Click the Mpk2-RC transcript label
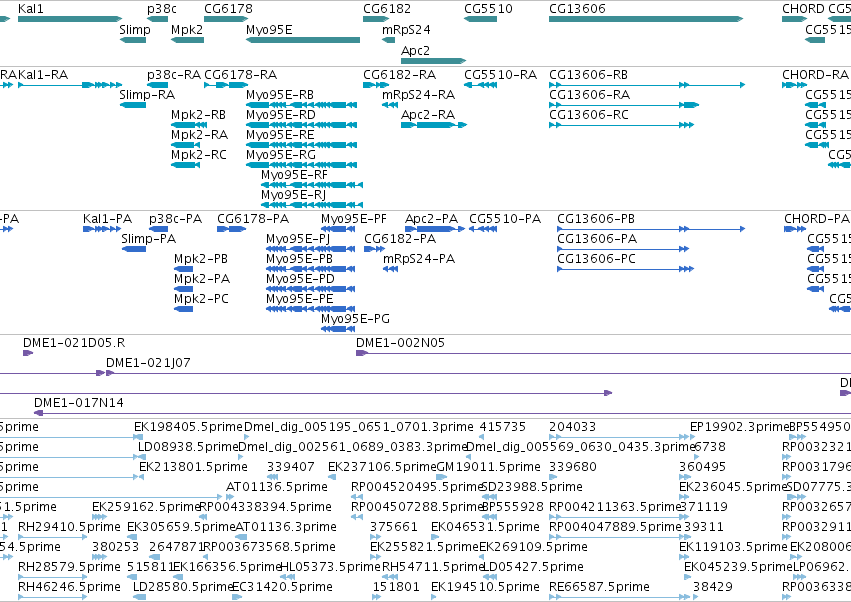This screenshot has height=602, width=851. pyautogui.click(x=199, y=155)
